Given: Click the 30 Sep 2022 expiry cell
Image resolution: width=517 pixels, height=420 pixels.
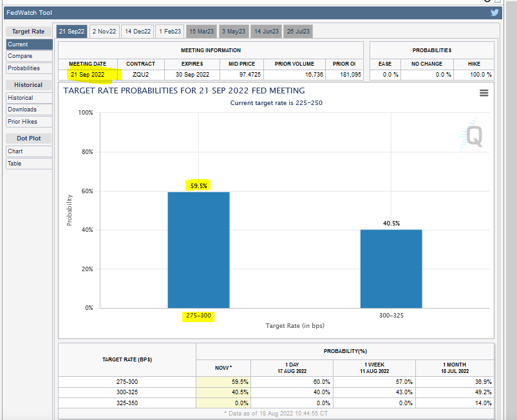Looking at the screenshot, I should click(x=193, y=75).
